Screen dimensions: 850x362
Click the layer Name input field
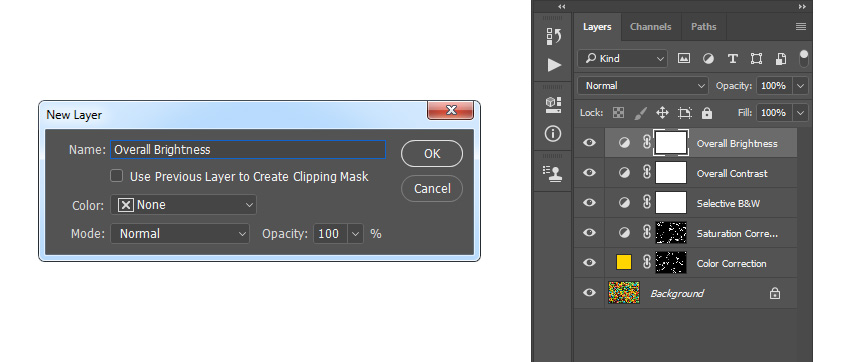coord(248,150)
